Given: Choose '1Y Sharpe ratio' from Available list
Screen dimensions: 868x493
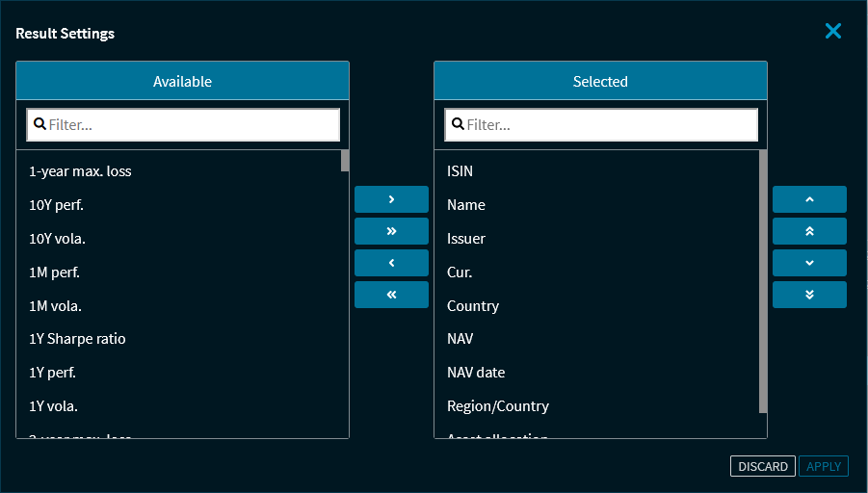Looking at the screenshot, I should tap(77, 339).
